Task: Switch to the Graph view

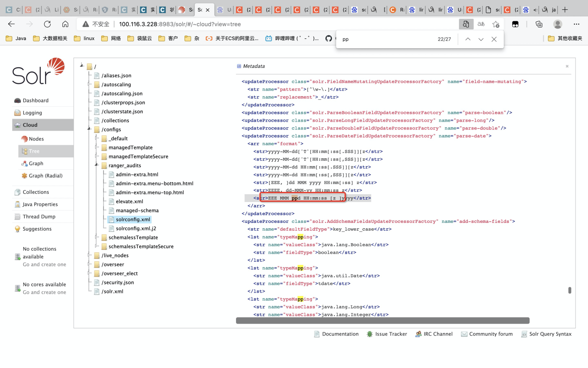Action: click(36, 163)
